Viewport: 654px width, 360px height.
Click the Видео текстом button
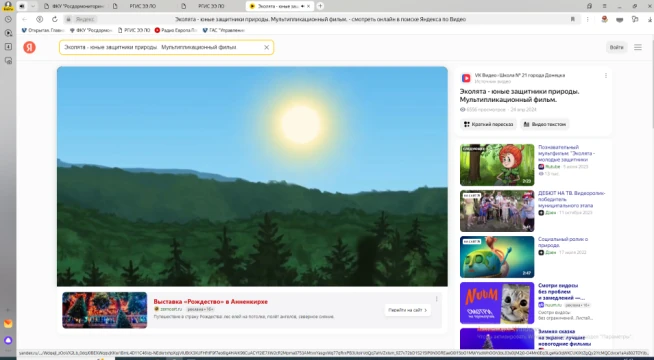pos(545,124)
